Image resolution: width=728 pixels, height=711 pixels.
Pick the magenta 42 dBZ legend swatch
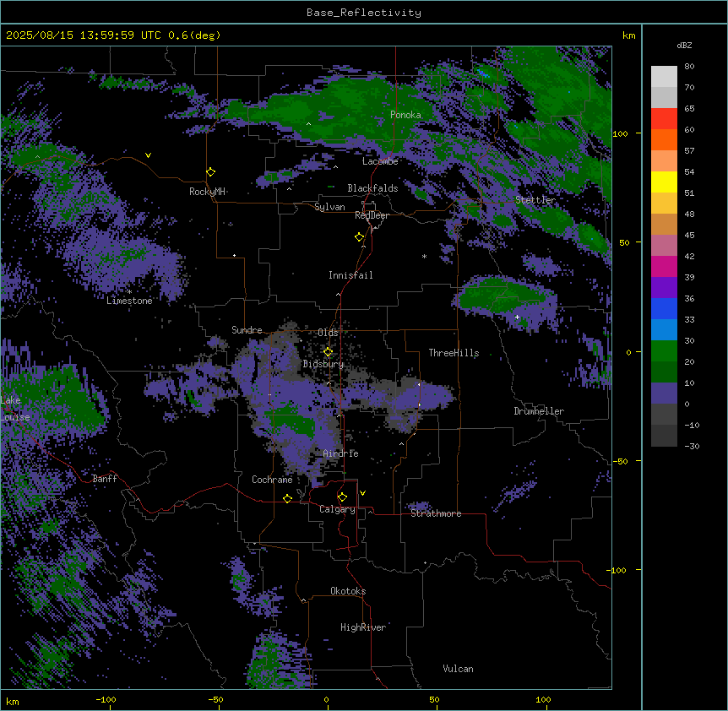click(664, 266)
